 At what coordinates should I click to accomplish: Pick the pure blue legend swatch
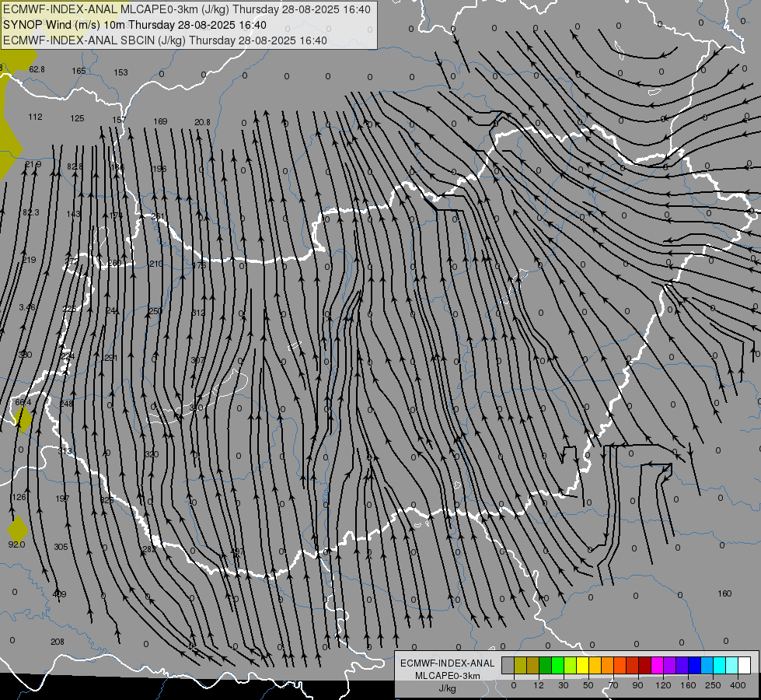(694, 666)
